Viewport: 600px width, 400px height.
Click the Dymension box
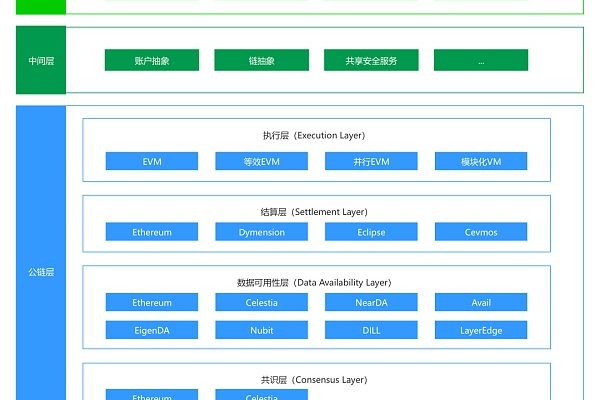click(x=261, y=232)
